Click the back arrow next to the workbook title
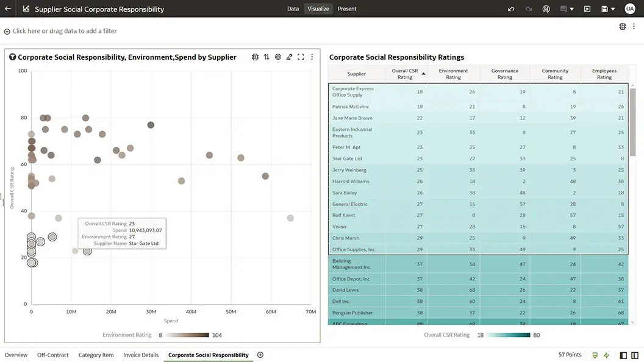 click(7, 9)
